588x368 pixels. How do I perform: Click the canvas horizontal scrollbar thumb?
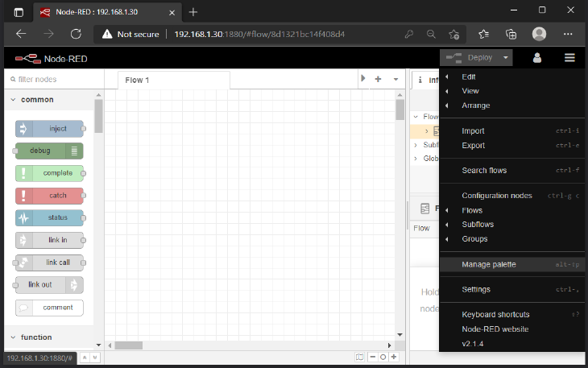click(129, 345)
